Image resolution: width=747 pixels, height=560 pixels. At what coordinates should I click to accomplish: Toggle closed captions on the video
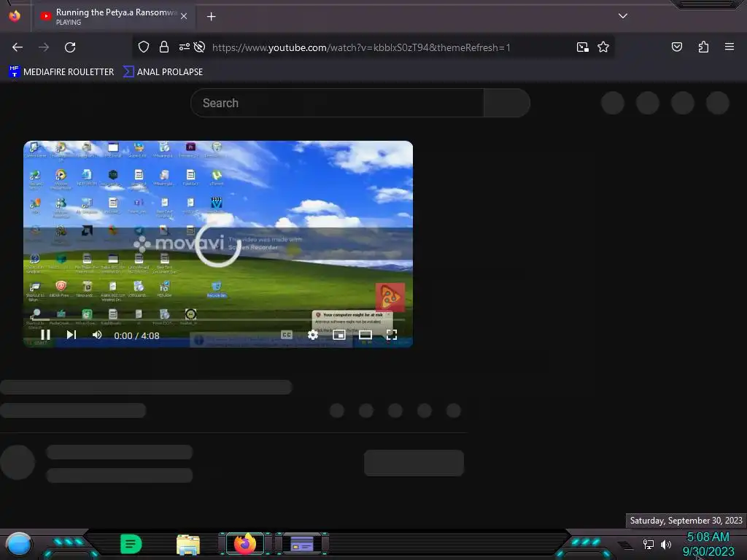[x=286, y=335]
